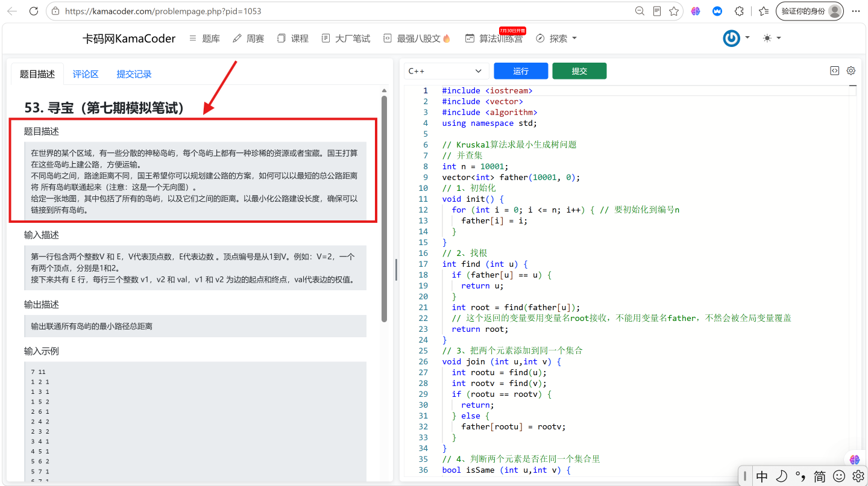Click code line "father[rootu] = rootv;"
The width and height of the screenshot is (868, 486).
(x=514, y=426)
